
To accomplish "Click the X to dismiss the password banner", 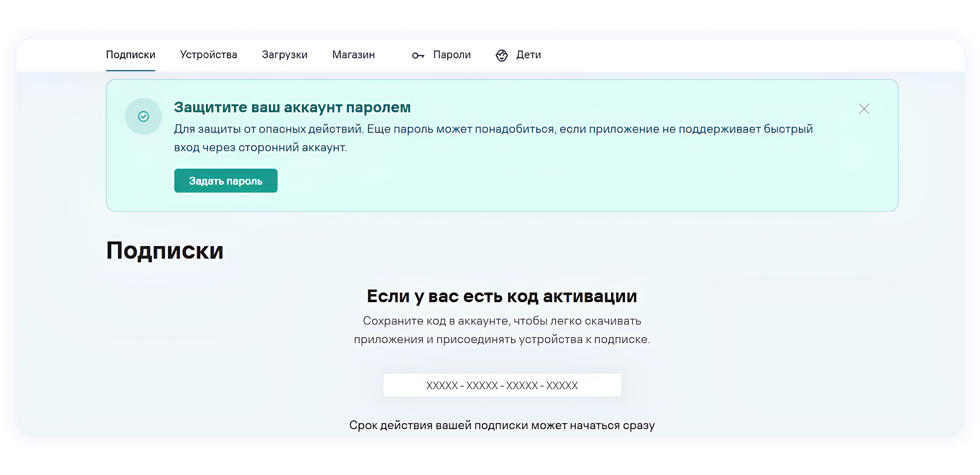I will 864,109.
